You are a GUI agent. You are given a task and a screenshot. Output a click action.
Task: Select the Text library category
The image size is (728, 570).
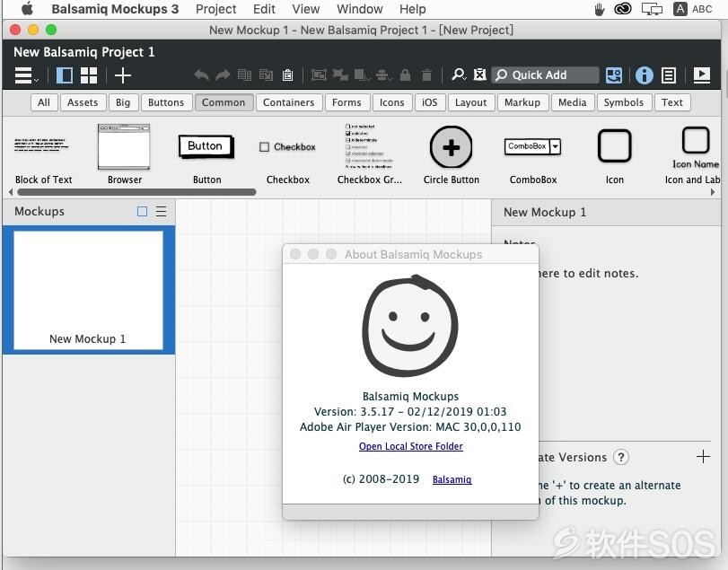click(672, 102)
